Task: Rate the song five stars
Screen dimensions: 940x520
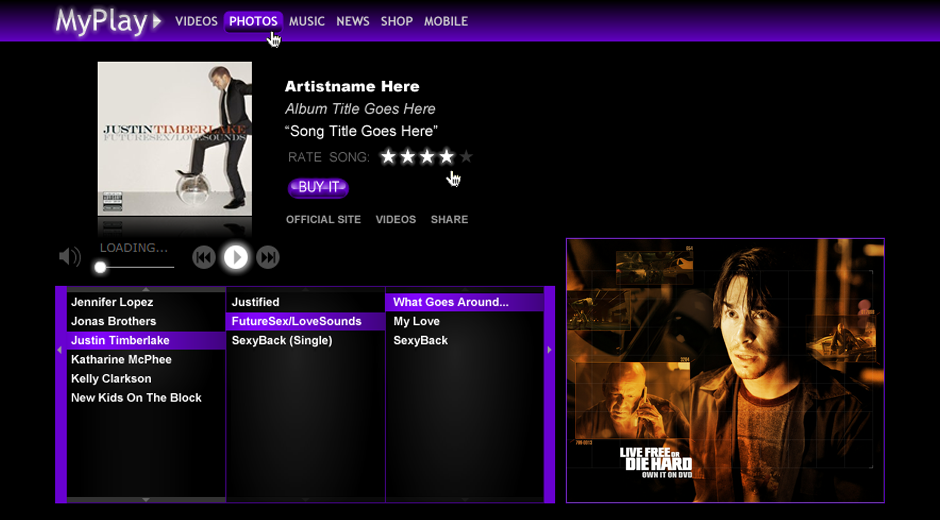Action: coord(466,157)
